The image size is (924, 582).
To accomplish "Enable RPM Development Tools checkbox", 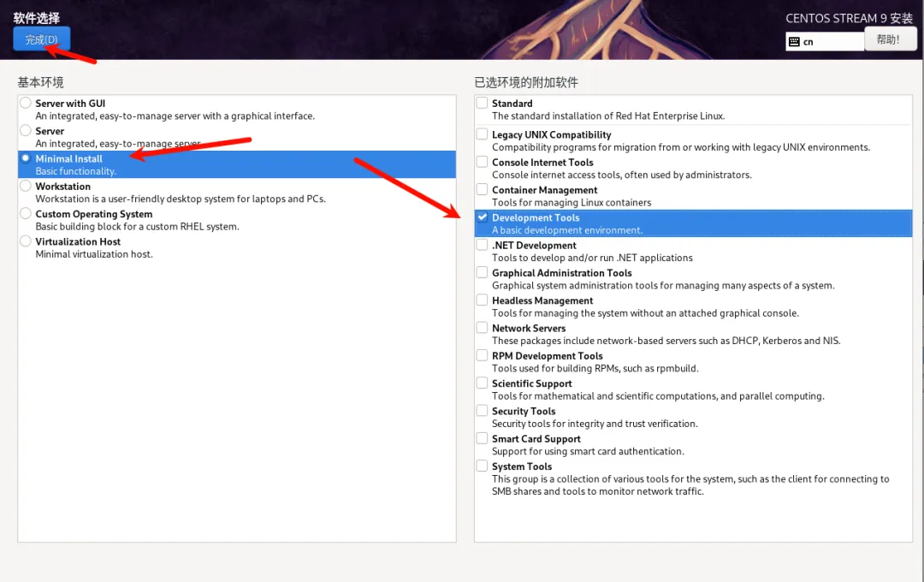I will 482,355.
